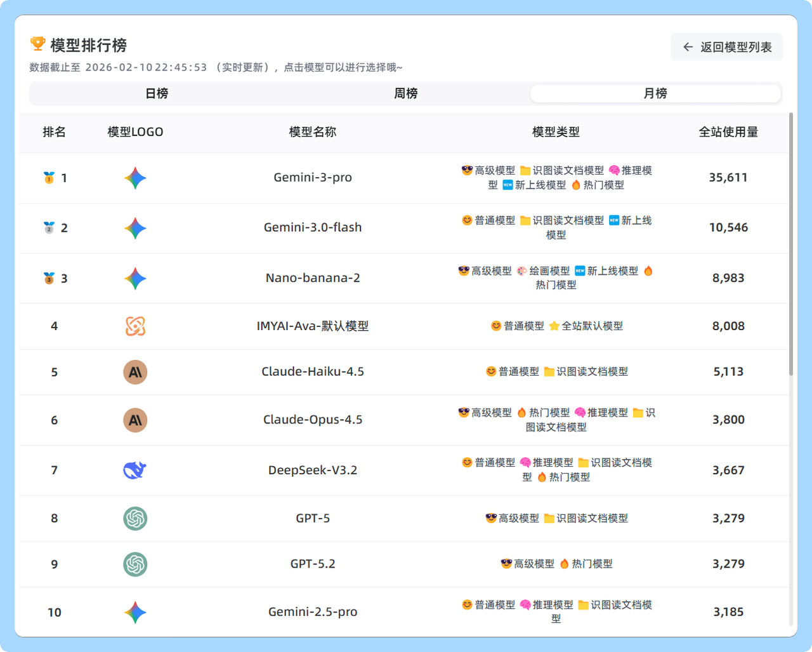Click the bronze medal rank 3 icon

pos(49,278)
